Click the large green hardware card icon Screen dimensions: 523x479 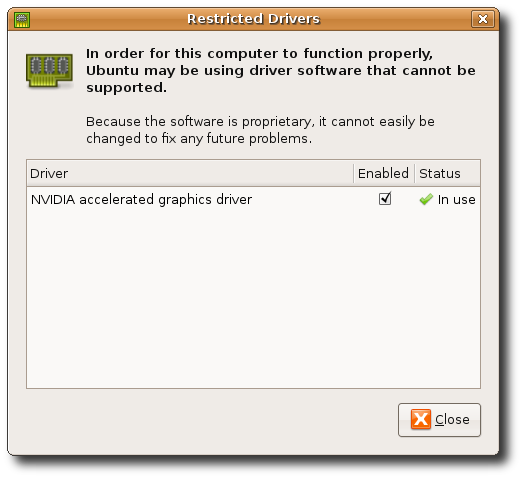pyautogui.click(x=49, y=71)
